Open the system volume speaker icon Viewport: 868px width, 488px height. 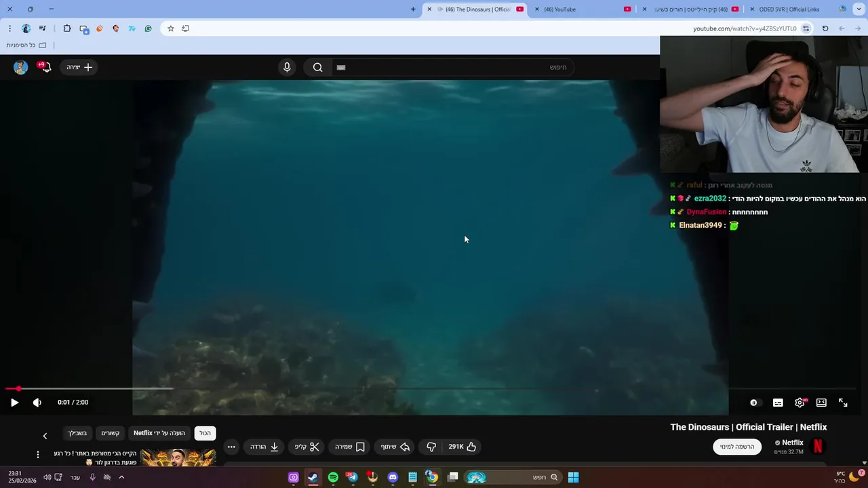pyautogui.click(x=47, y=477)
